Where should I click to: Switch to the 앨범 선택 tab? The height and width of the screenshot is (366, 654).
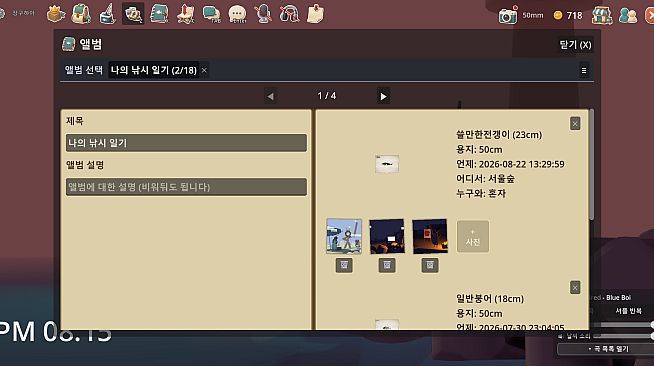tap(83, 70)
